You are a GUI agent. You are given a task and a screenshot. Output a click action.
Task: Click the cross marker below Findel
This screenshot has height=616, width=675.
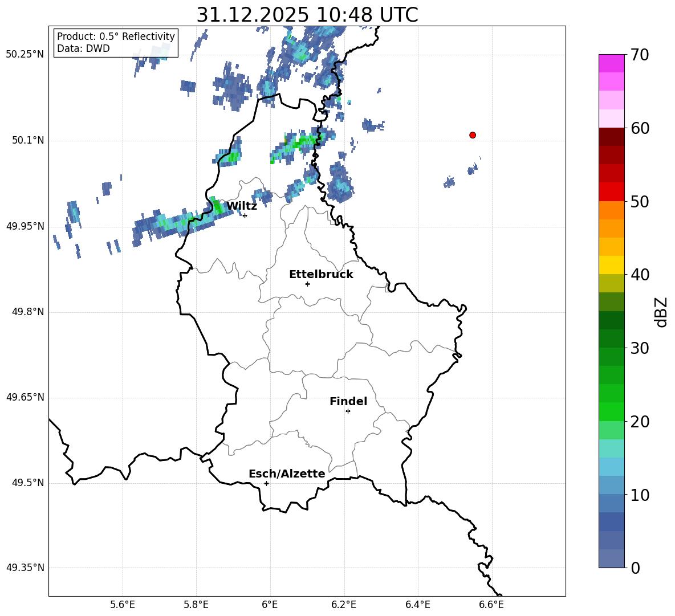coord(348,411)
